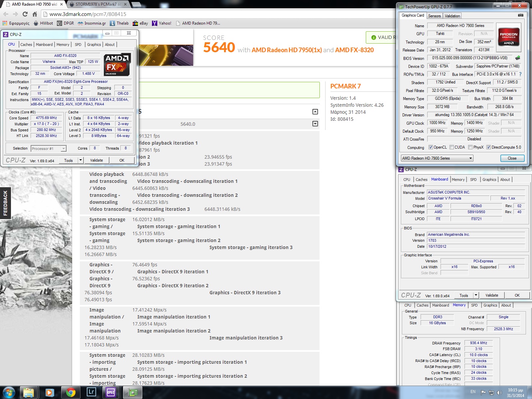Click the Close button in GPU-Z
The width and height of the screenshot is (532, 399).
(x=512, y=158)
